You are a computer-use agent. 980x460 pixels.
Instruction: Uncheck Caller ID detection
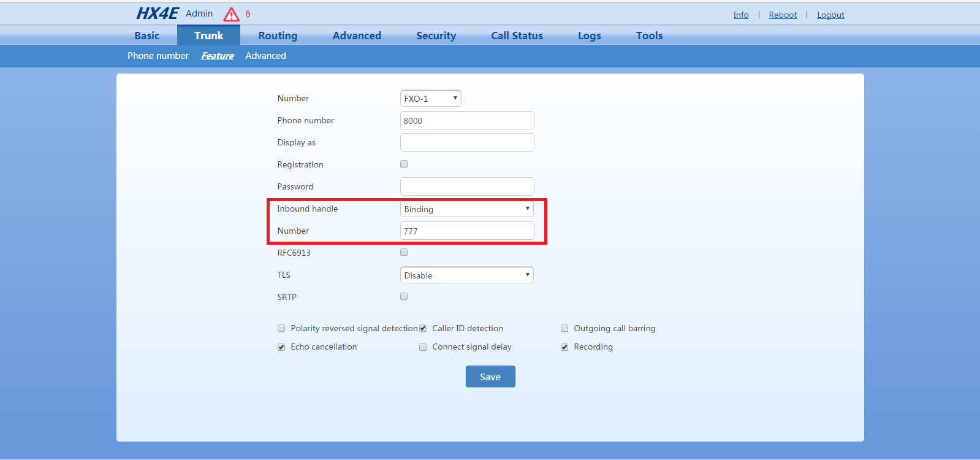[423, 328]
